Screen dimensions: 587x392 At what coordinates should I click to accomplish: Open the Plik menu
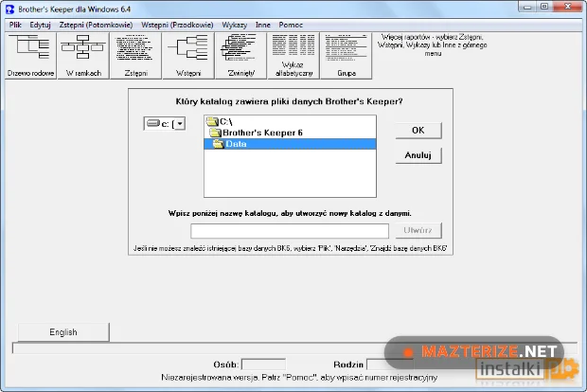coord(15,25)
